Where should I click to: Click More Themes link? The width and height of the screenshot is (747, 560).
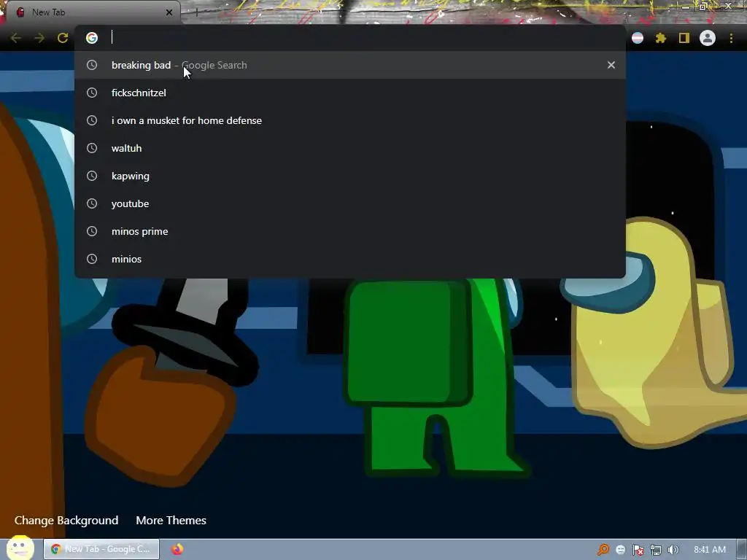coord(171,521)
